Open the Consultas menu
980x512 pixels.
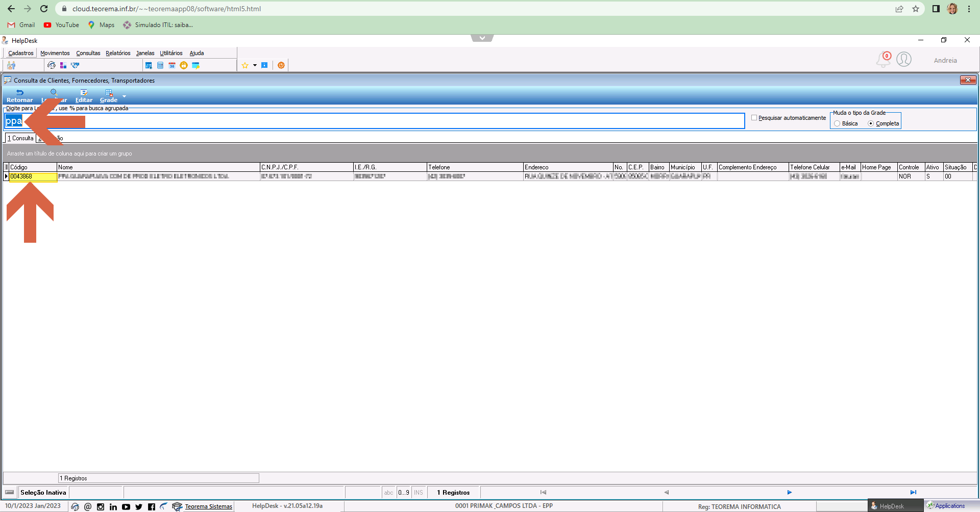[88, 53]
